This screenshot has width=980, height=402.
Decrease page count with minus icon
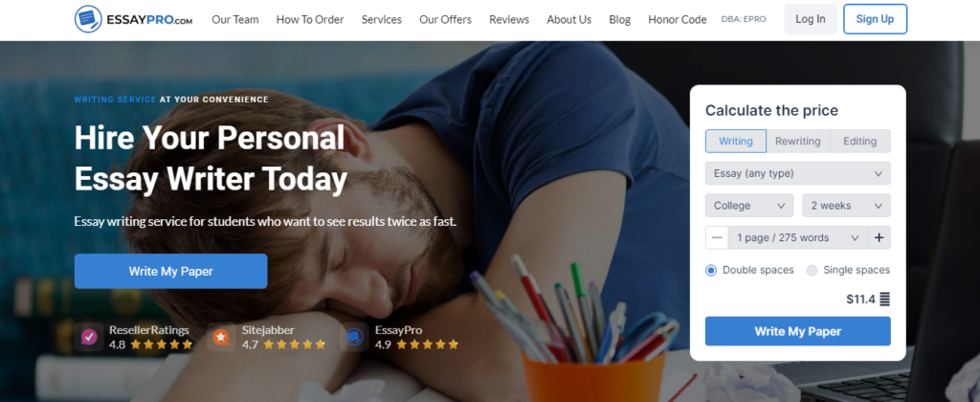click(x=717, y=237)
